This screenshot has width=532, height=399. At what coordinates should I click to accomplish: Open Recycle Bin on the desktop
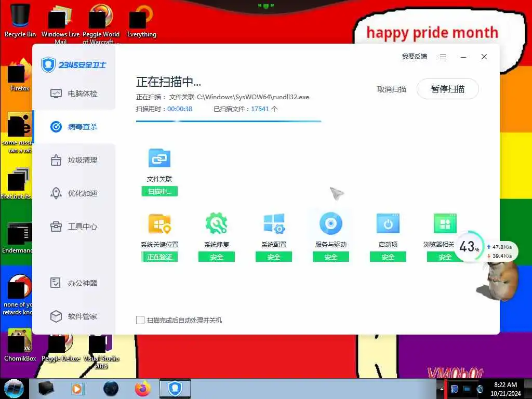click(20, 20)
